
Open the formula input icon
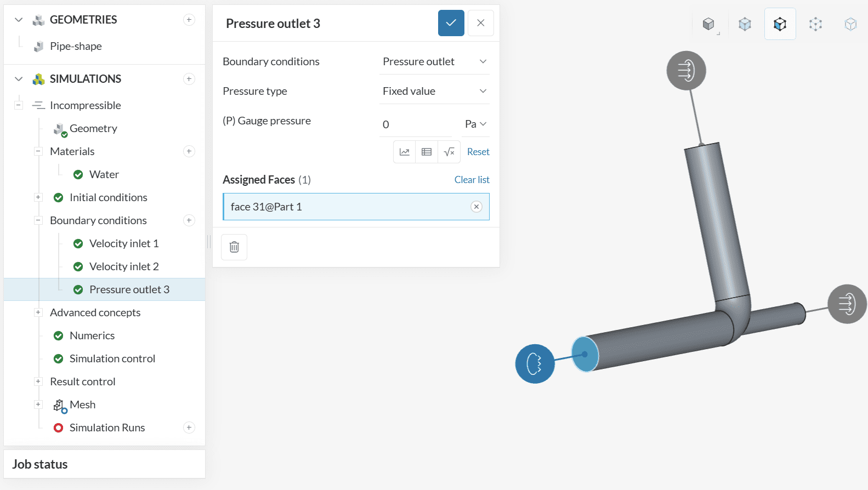point(449,152)
